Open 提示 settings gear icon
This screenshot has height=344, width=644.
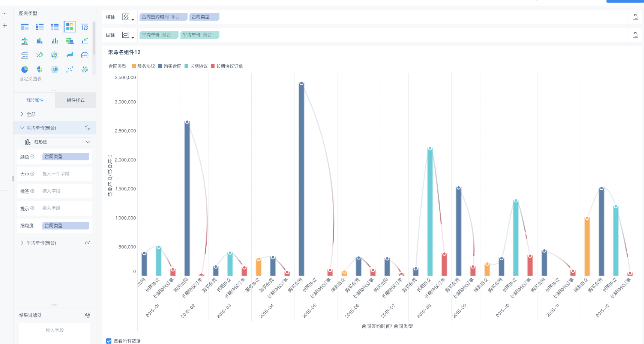coord(32,208)
